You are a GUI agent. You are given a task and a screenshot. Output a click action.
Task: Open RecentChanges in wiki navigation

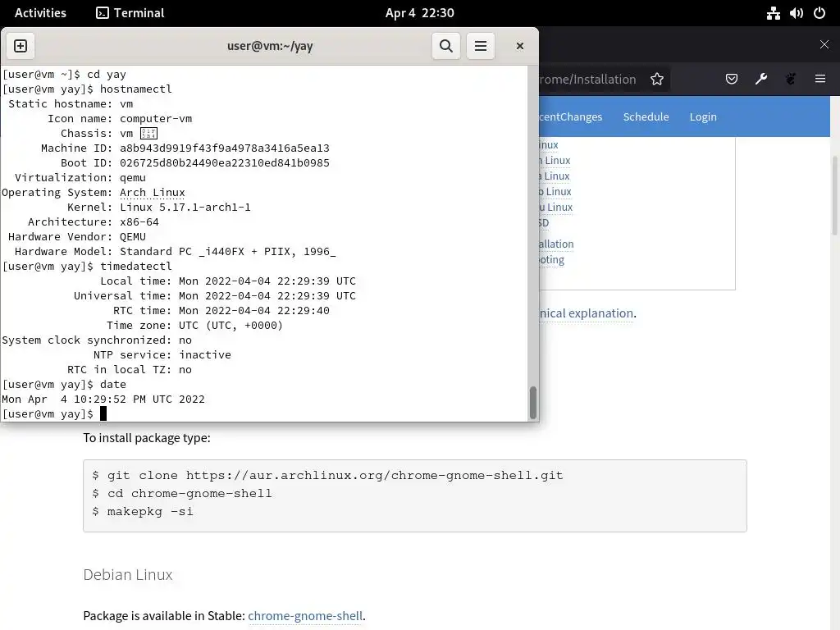(x=571, y=116)
